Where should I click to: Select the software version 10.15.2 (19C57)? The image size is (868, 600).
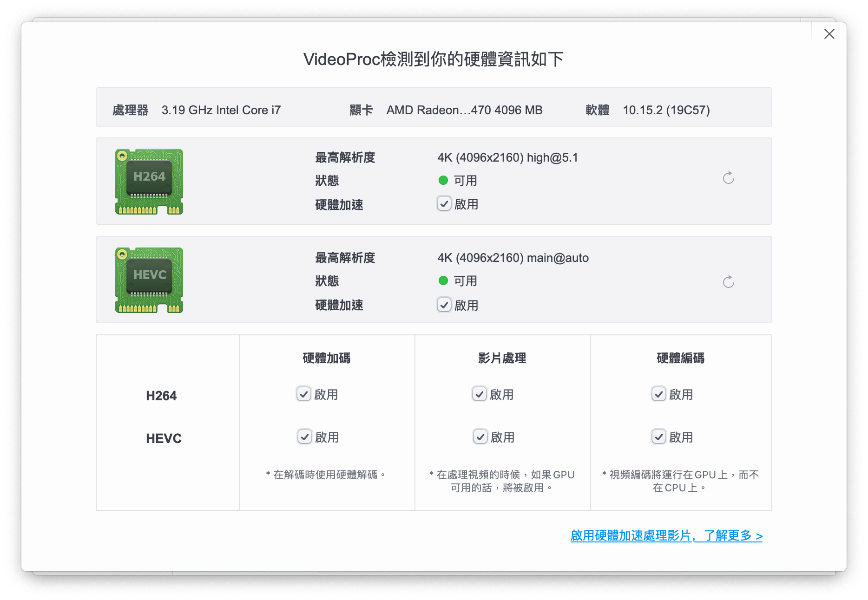[666, 110]
